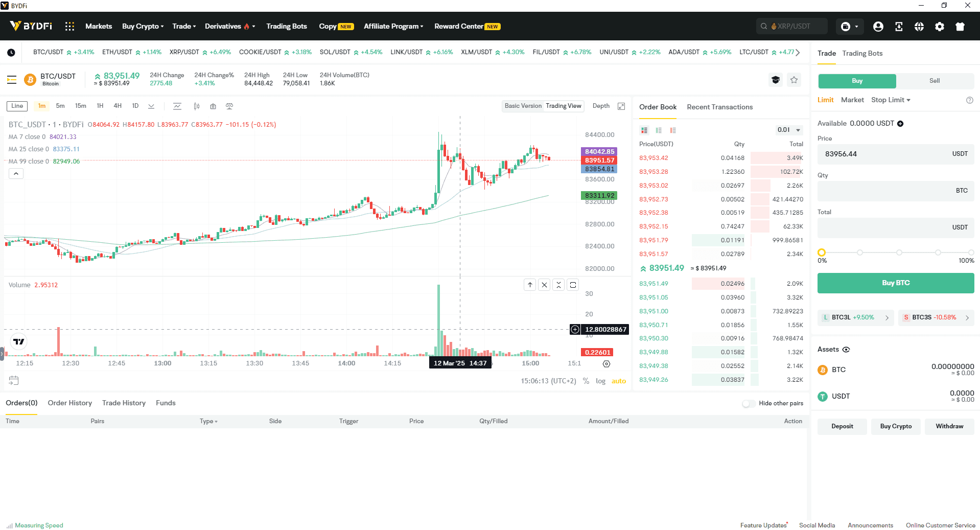Click the Withdraw button
This screenshot has width=980, height=530.
[949, 427]
